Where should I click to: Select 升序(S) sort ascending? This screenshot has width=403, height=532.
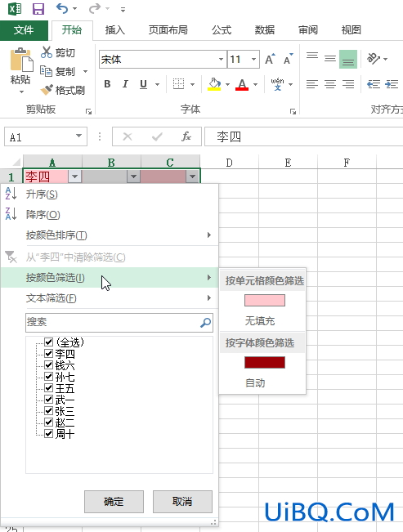point(110,194)
